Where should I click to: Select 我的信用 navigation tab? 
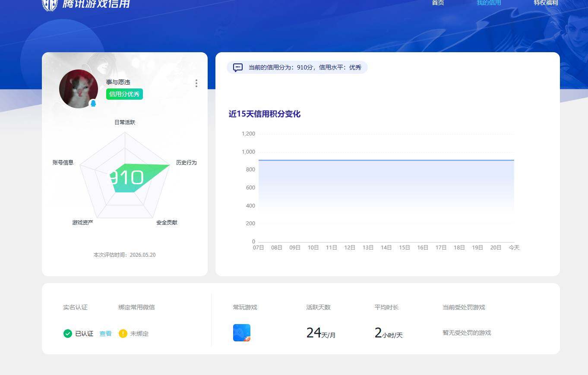pos(489,3)
